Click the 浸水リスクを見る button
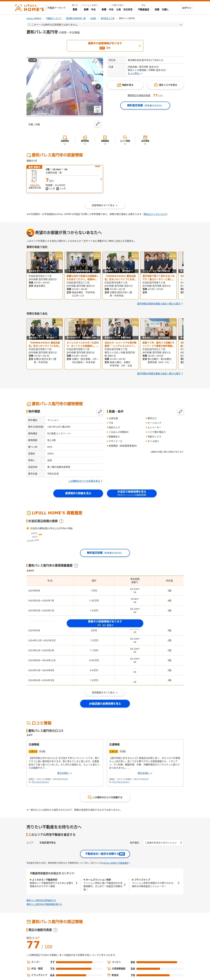 tap(165, 85)
